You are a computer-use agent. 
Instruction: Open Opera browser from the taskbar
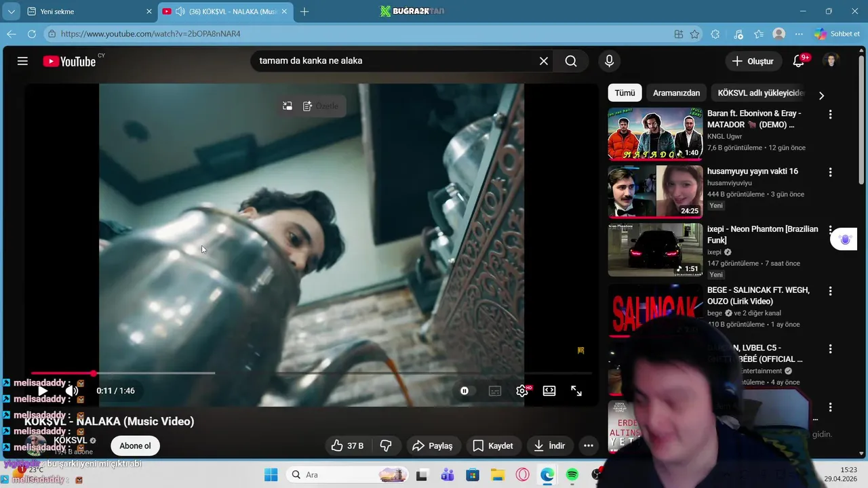523,474
